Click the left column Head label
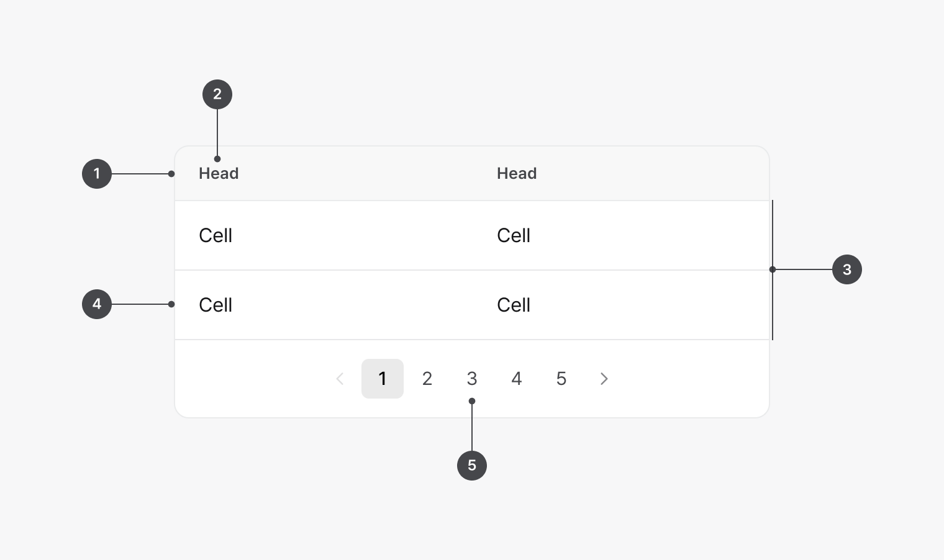This screenshot has height=560, width=944. tap(219, 174)
